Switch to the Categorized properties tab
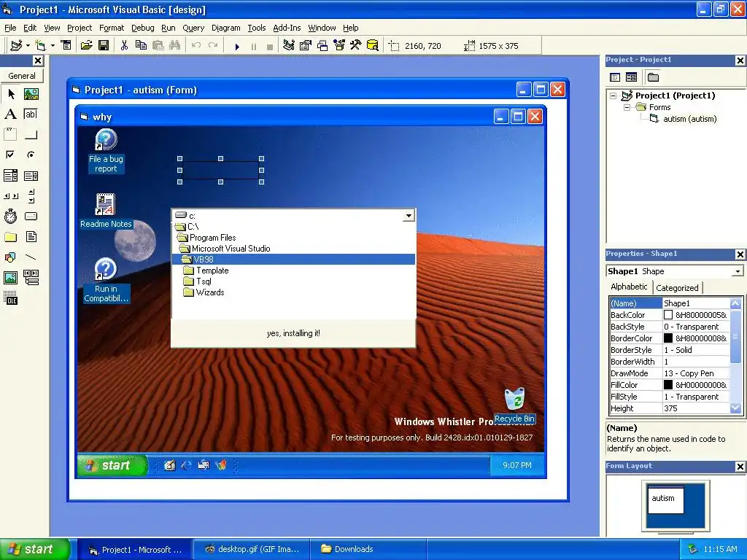Viewport: 747px width, 560px height. tap(677, 287)
